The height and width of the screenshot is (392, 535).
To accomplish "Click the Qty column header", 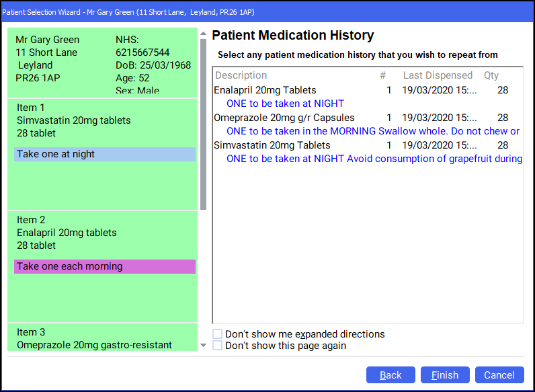I will tap(491, 75).
